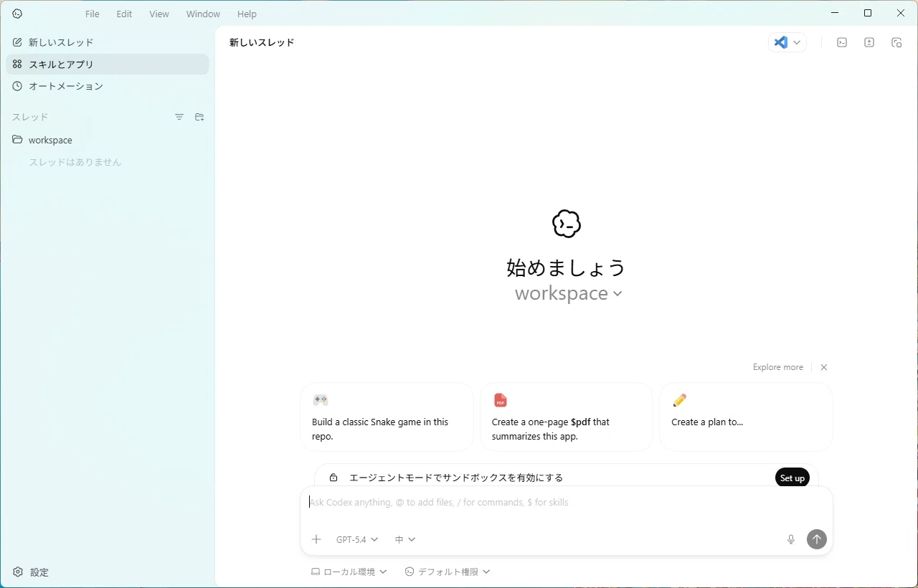
Task: Dismiss the suggestion cards with the X
Action: point(824,367)
